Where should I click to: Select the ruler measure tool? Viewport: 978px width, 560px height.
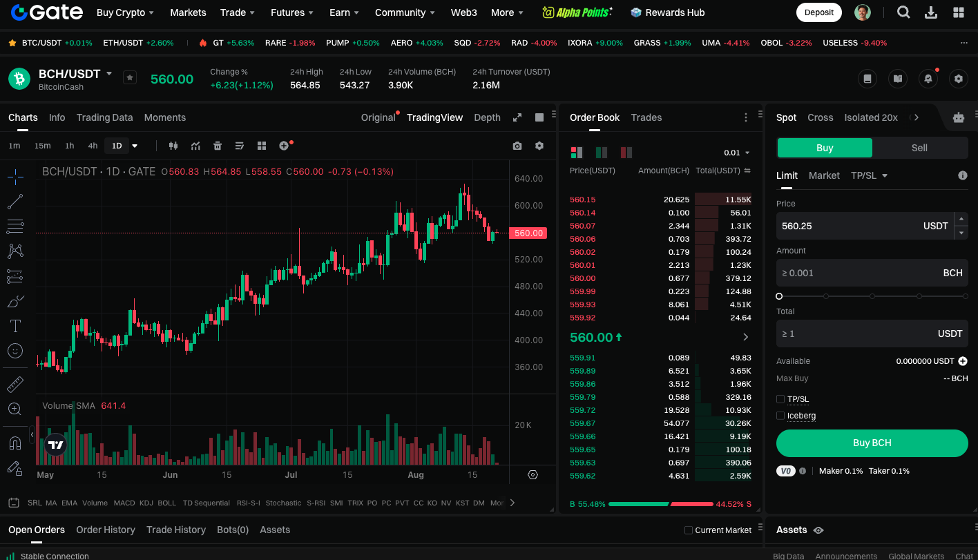pyautogui.click(x=15, y=384)
